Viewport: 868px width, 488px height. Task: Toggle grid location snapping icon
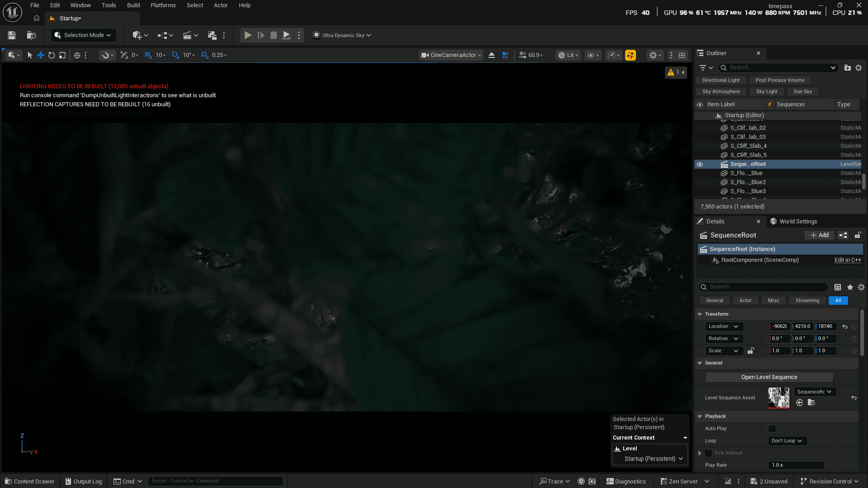[148, 55]
